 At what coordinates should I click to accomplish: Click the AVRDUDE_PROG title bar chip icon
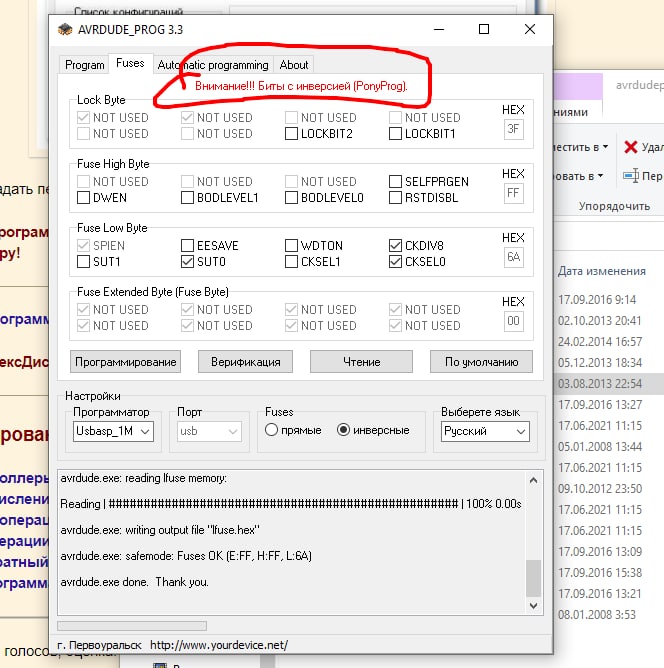(x=65, y=29)
